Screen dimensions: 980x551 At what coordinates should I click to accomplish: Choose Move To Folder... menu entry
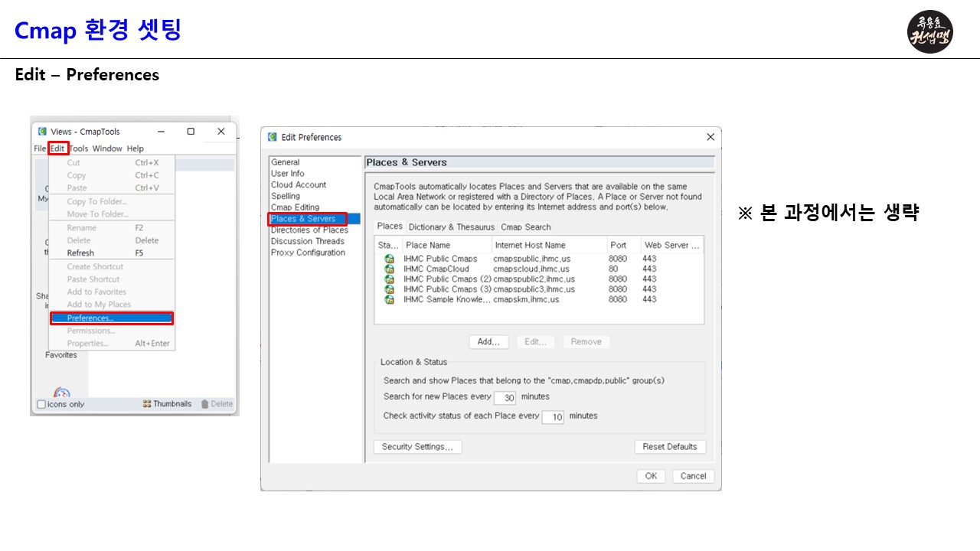click(x=112, y=214)
